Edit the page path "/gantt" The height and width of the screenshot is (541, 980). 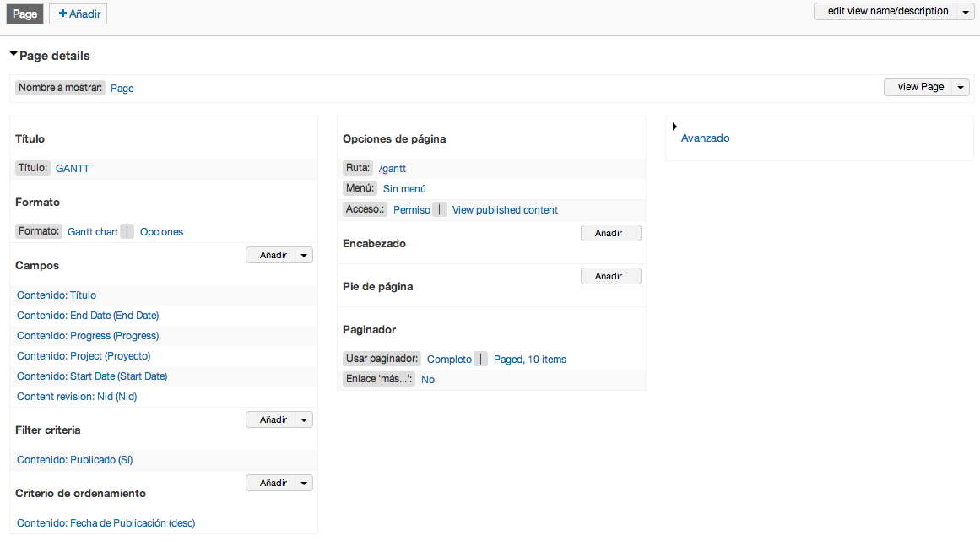[x=392, y=168]
